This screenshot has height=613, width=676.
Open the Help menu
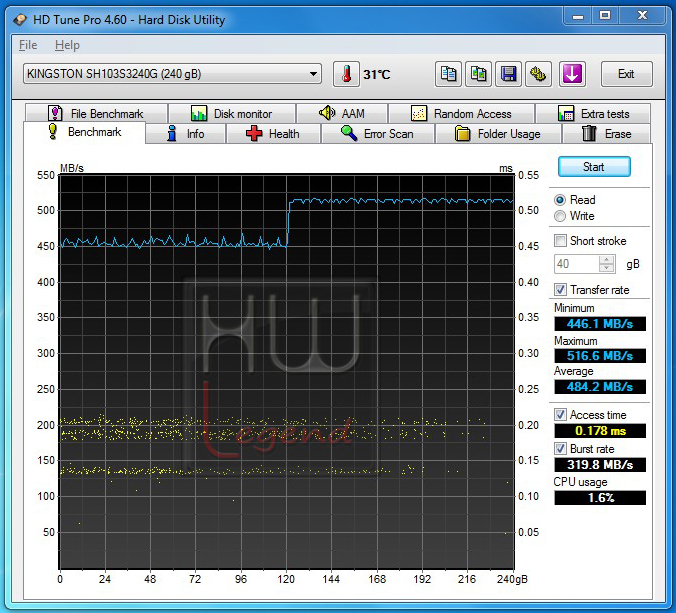click(x=67, y=45)
